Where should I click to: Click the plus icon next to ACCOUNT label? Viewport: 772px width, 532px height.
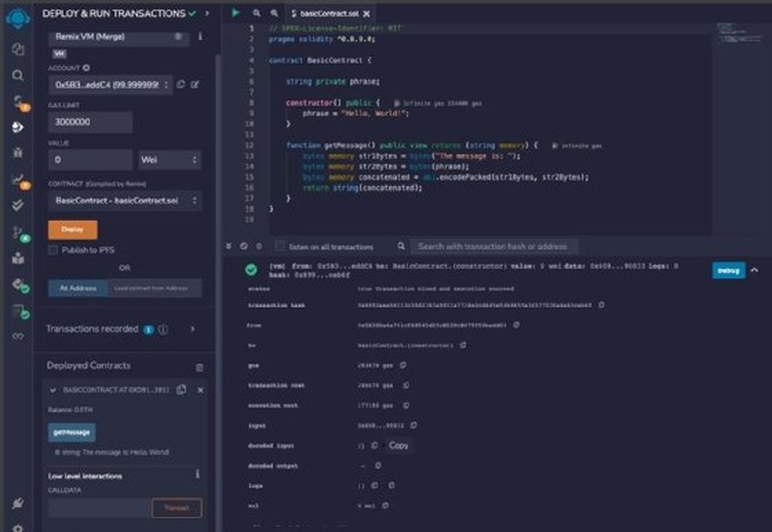[x=86, y=68]
